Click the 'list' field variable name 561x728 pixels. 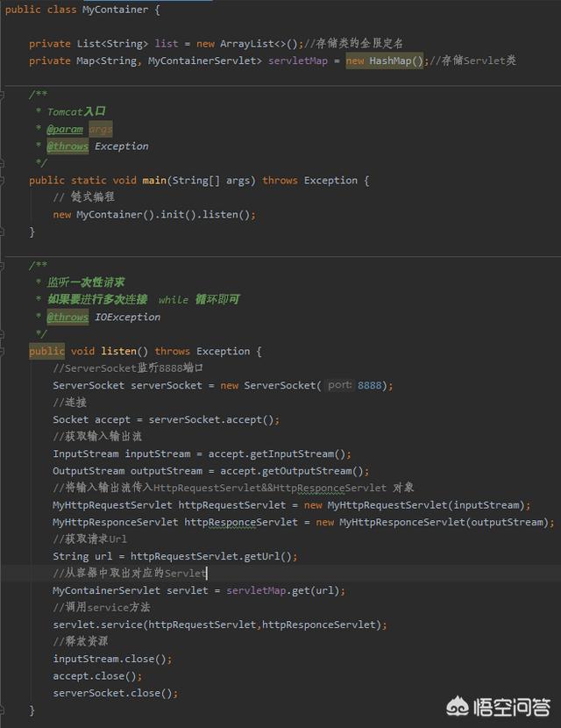[x=167, y=44]
